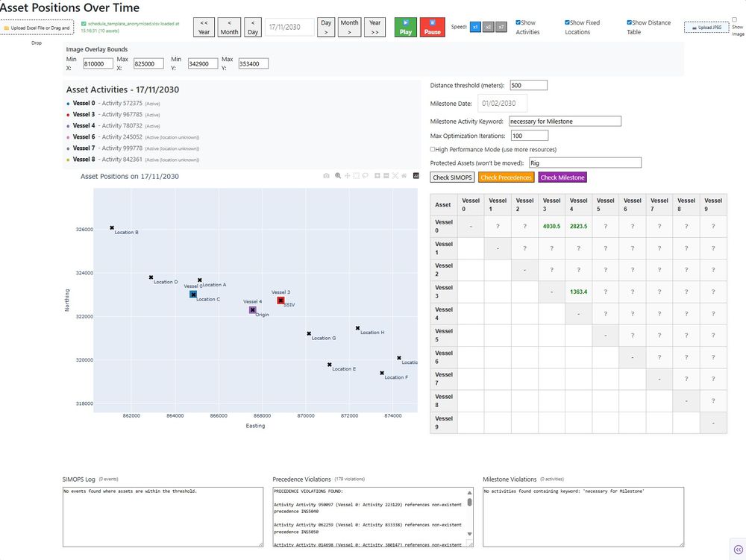Screen dimensions: 746x560
Task: Toggle Show Activities checkbox
Action: (518, 22)
